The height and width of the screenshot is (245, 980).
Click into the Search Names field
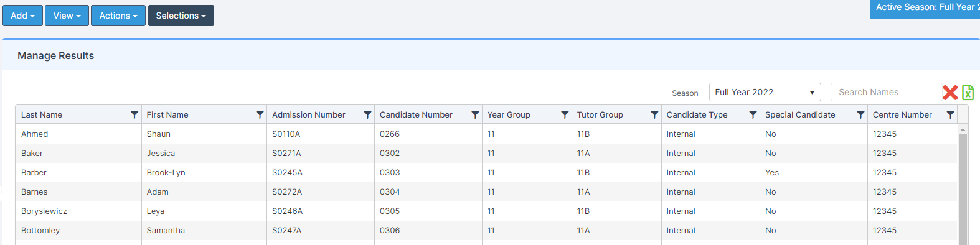(887, 92)
